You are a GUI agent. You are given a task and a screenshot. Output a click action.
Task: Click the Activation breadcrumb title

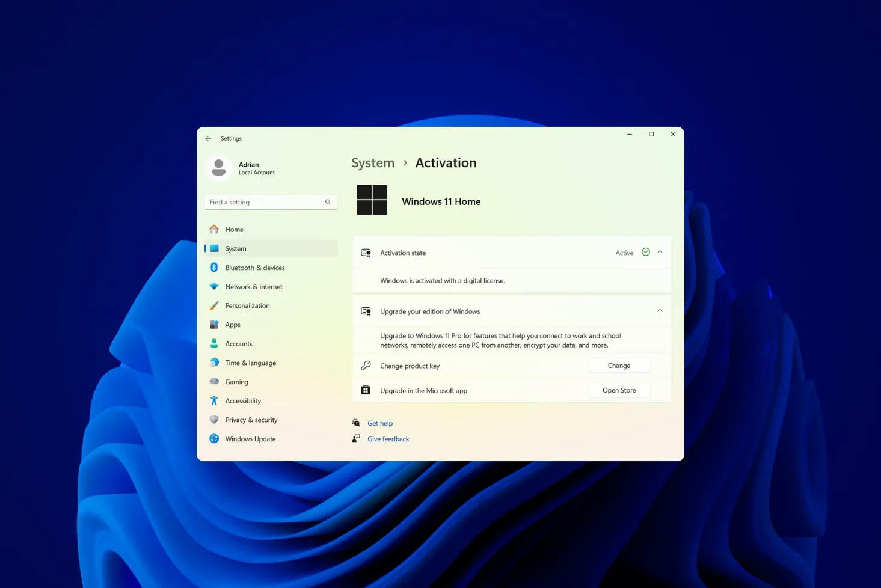click(x=446, y=163)
